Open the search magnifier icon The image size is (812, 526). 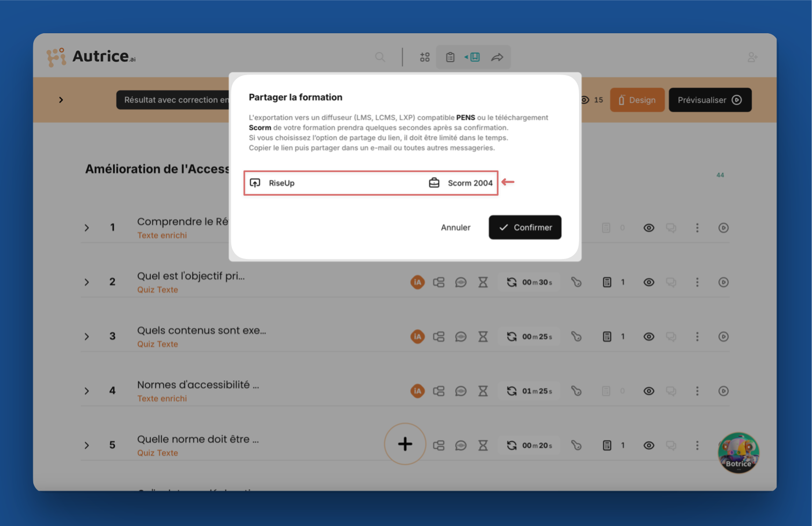[380, 57]
